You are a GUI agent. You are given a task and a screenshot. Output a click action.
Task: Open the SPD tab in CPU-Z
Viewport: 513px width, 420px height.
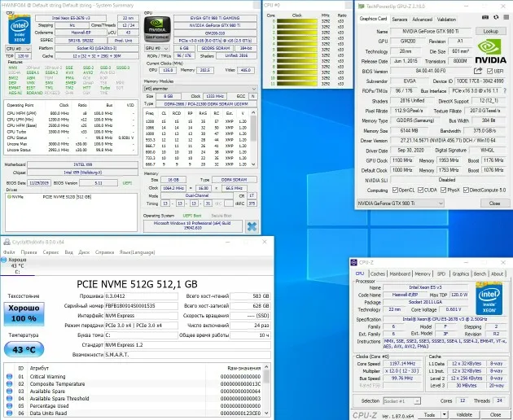(x=441, y=273)
